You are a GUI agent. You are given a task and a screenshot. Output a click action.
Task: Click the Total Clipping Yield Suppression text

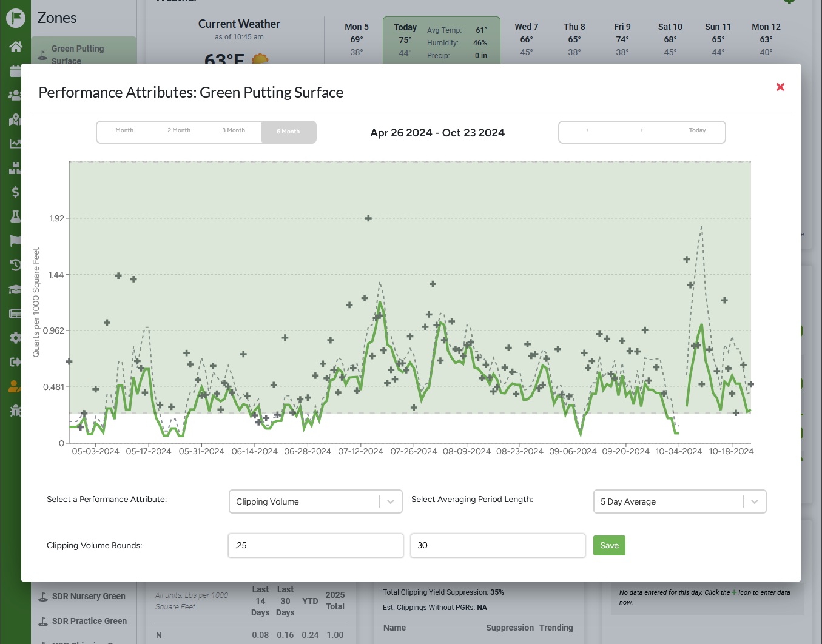point(443,592)
